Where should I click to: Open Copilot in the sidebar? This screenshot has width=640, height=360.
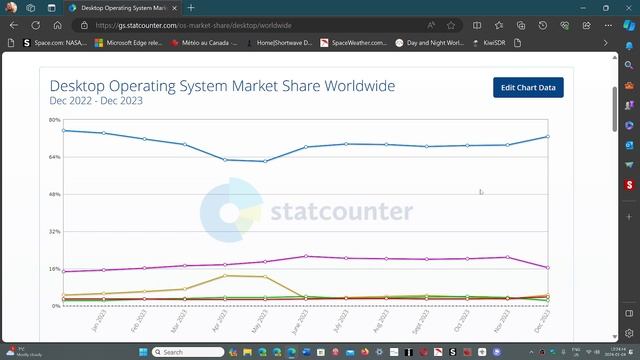click(629, 25)
